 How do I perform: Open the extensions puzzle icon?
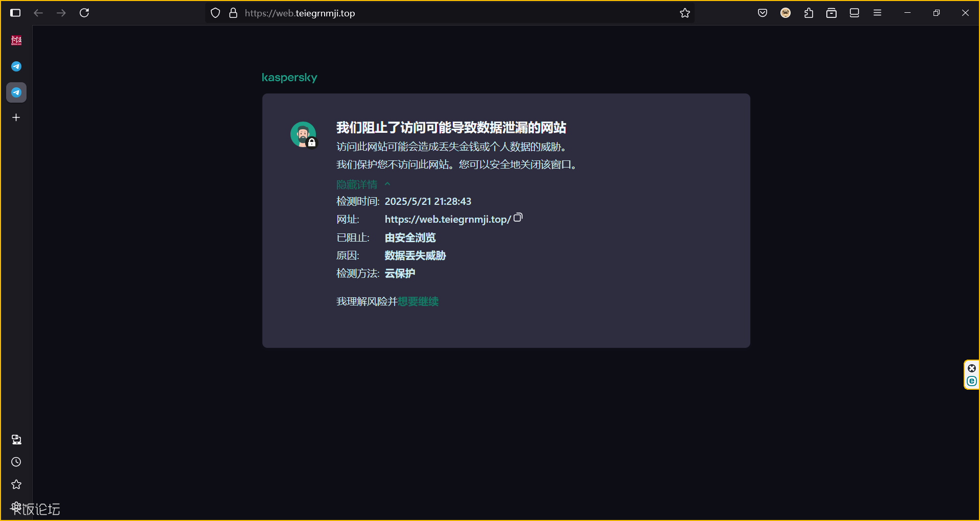(808, 13)
